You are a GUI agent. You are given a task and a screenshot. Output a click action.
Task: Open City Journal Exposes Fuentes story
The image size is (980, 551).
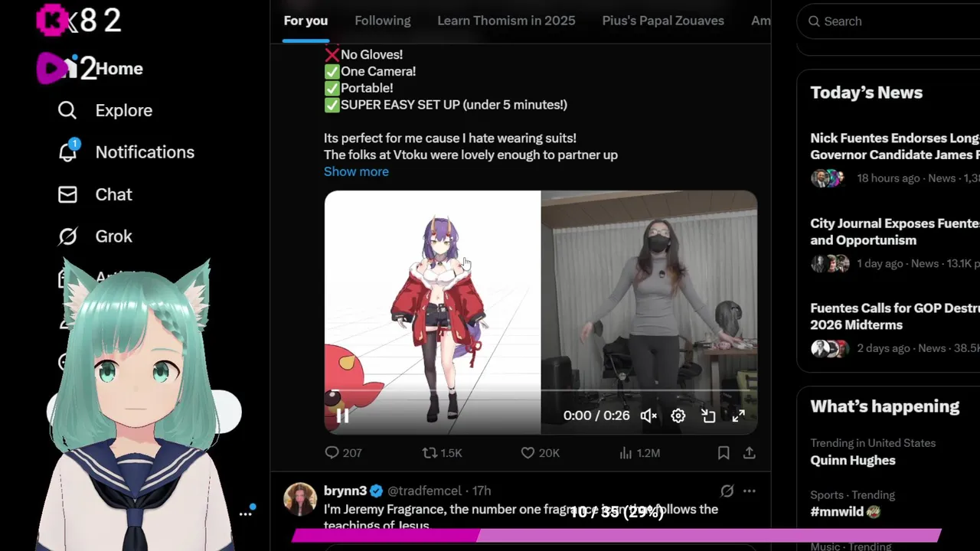click(x=895, y=232)
